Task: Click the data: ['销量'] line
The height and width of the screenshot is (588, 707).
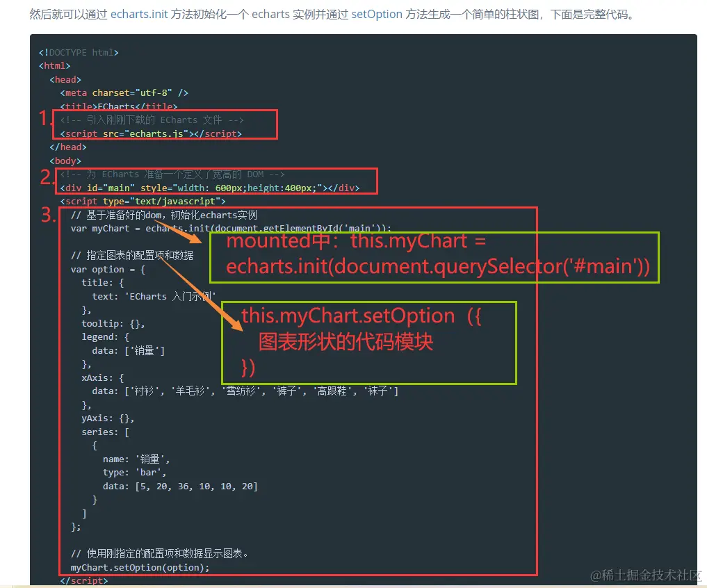Action: coord(129,351)
